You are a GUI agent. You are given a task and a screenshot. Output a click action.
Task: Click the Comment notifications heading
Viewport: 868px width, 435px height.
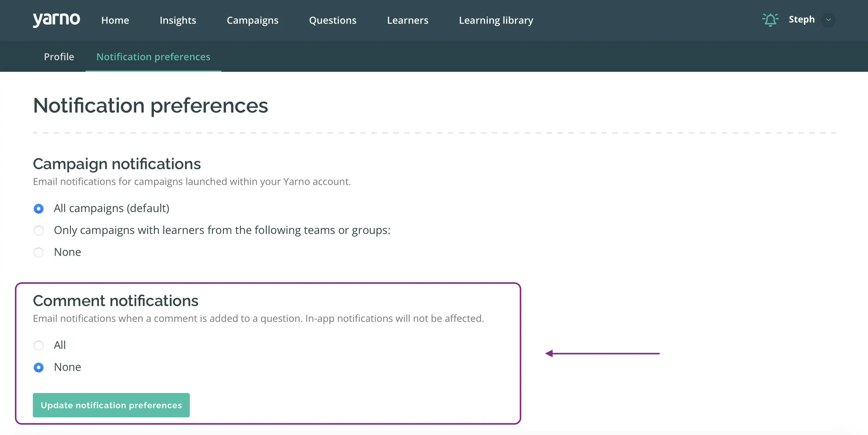click(116, 301)
